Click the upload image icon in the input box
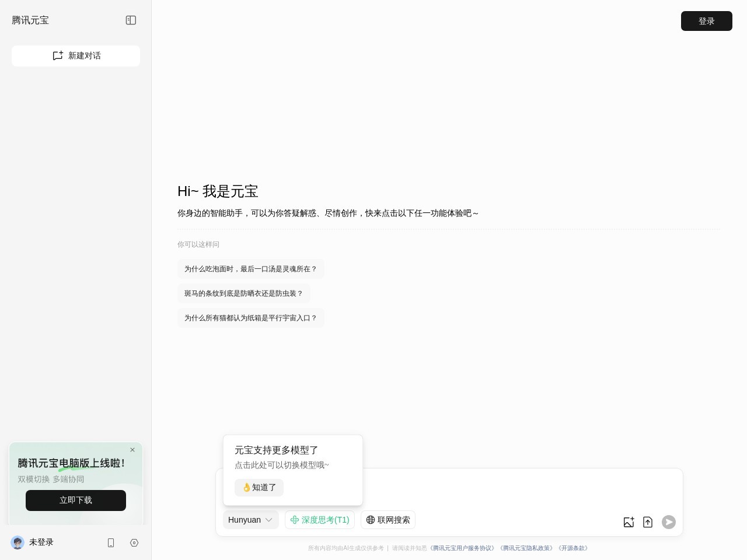The width and height of the screenshot is (747, 560). click(x=629, y=522)
